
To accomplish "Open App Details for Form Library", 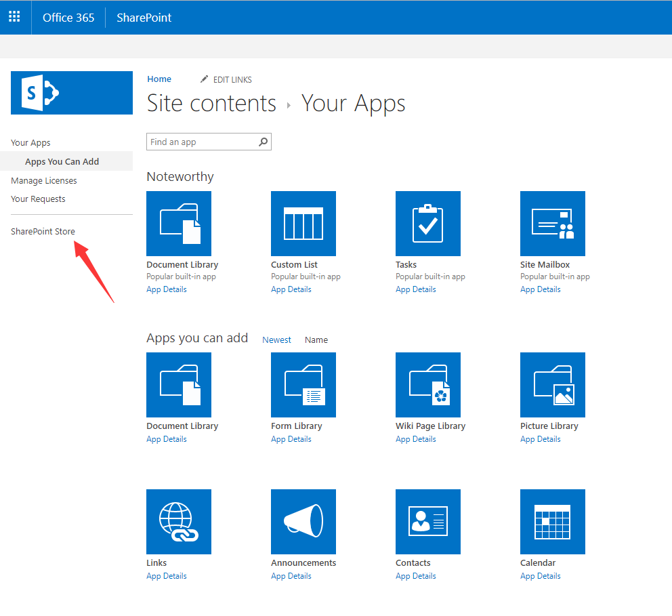I will (291, 439).
